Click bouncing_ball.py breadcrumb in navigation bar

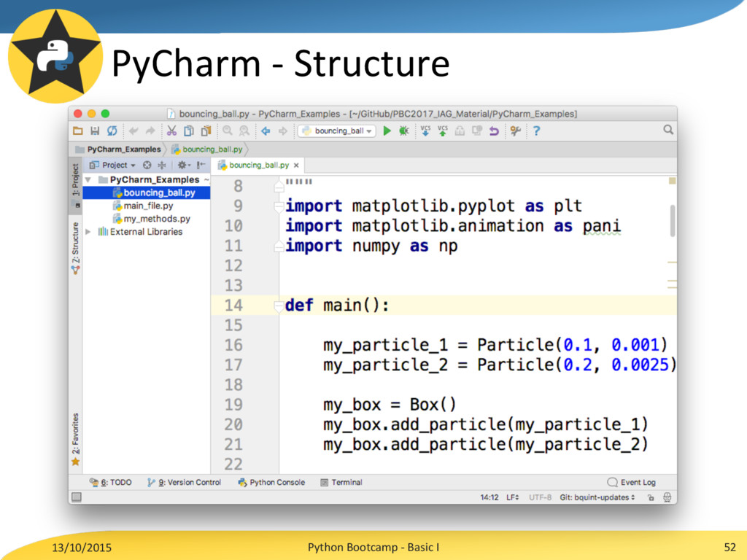206,149
